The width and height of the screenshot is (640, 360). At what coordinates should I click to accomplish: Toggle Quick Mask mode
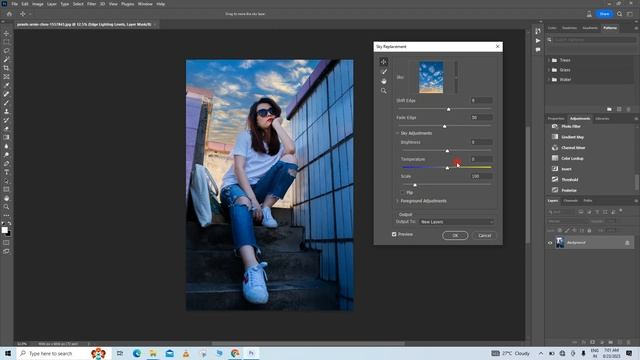6,242
